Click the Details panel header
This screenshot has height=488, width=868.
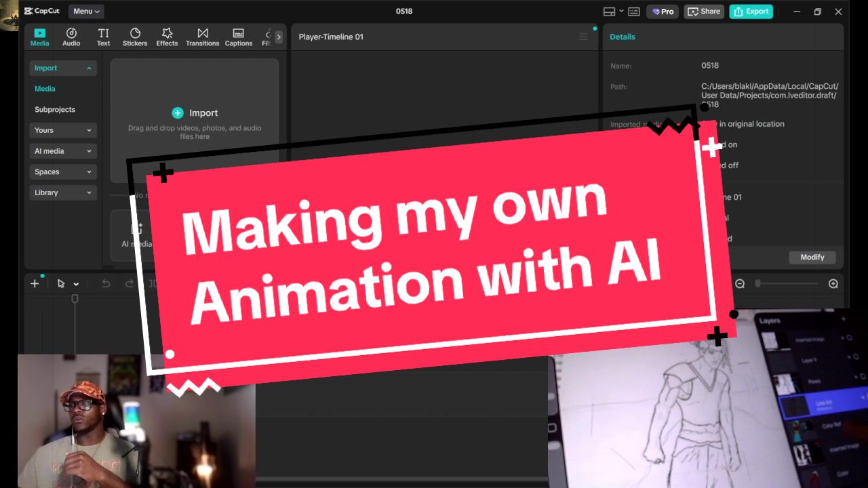point(623,37)
